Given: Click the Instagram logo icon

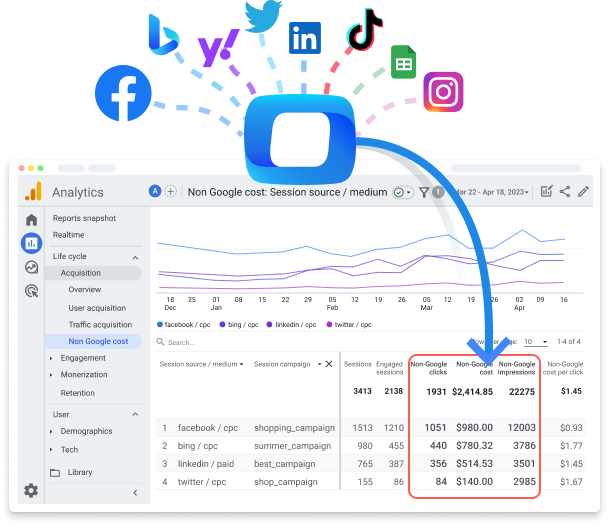Looking at the screenshot, I should [443, 92].
